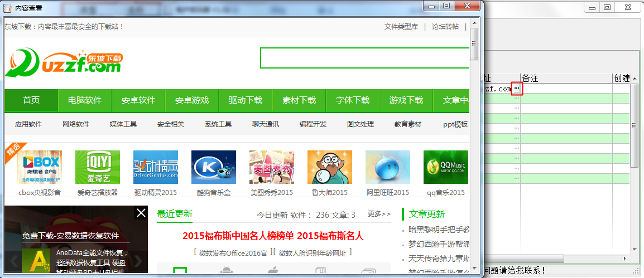Click the 应用软件 subcategory link

[28, 124]
